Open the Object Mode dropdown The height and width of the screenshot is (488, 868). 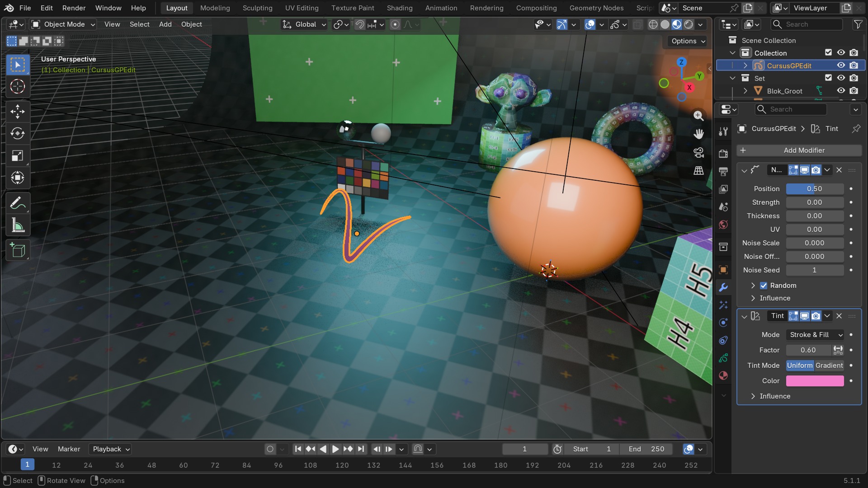click(63, 24)
